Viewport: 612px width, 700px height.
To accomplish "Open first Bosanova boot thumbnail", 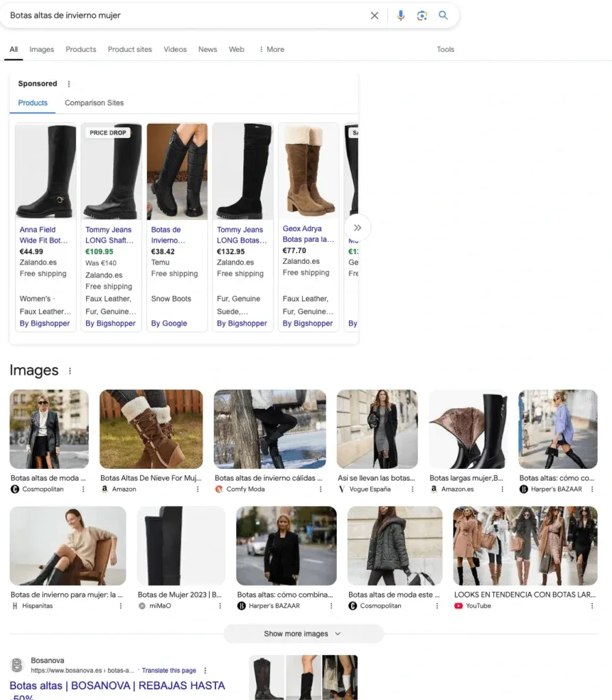I will 267,677.
